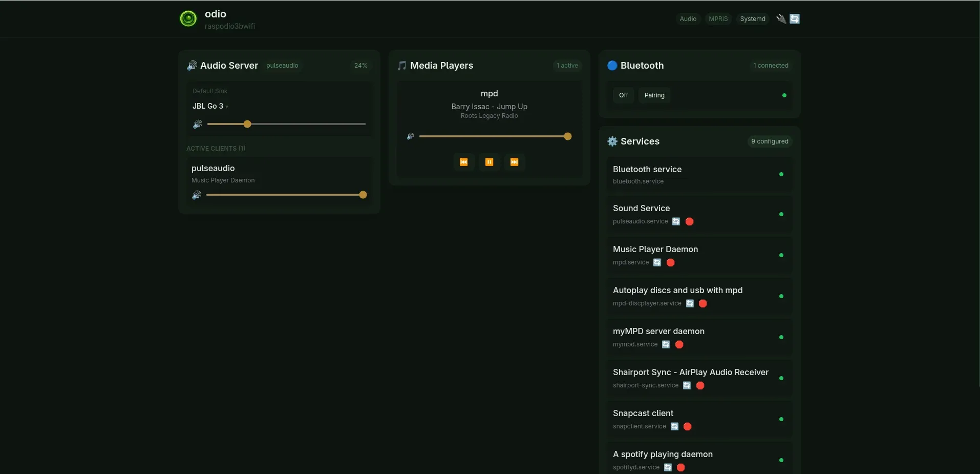
Task: Stop shairport-sync.service with red icon
Action: 700,385
